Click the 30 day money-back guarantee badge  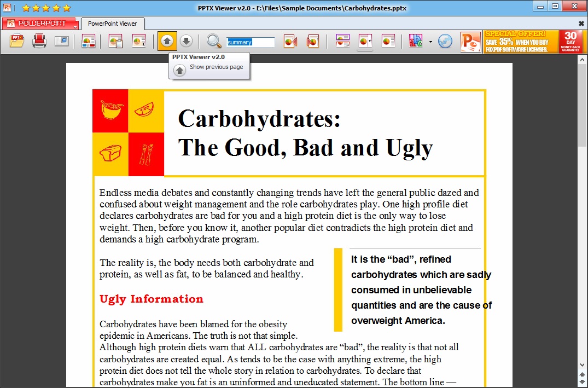tap(570, 42)
